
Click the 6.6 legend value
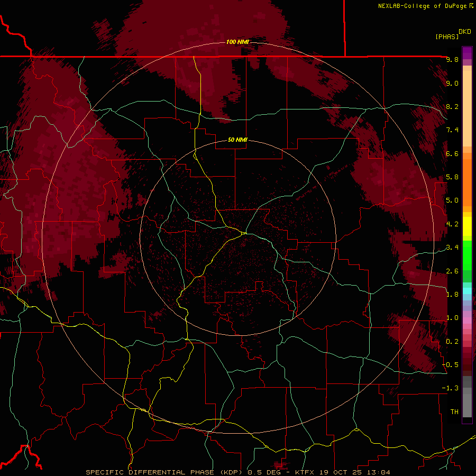(452, 154)
